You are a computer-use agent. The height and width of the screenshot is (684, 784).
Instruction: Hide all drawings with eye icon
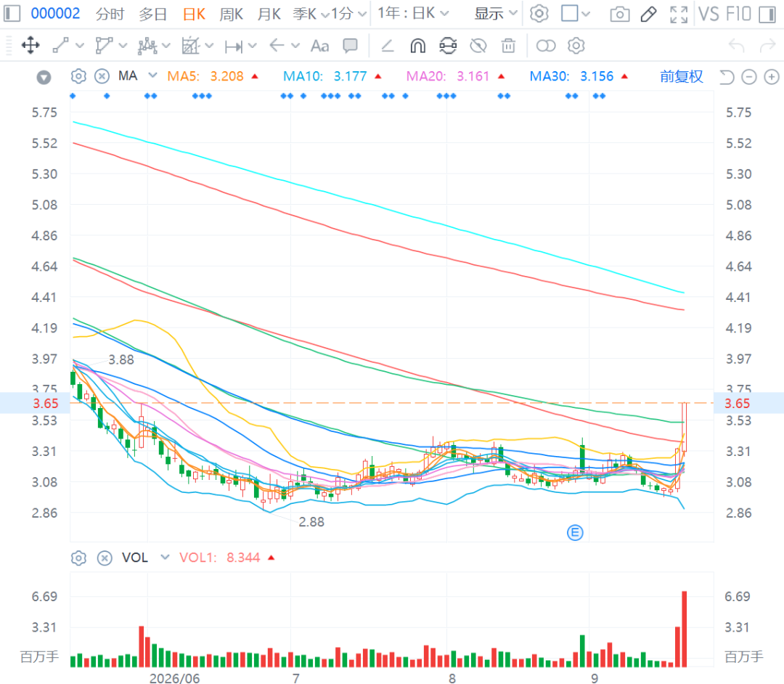(478, 46)
